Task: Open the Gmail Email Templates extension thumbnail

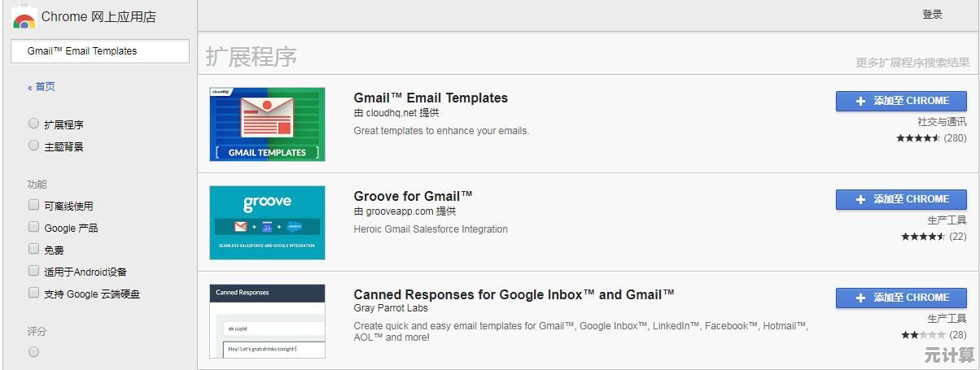Action: click(x=267, y=124)
